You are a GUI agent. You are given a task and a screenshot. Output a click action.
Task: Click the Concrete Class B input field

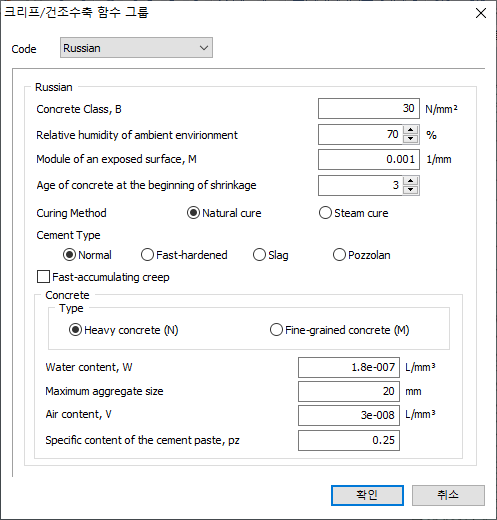pos(369,108)
